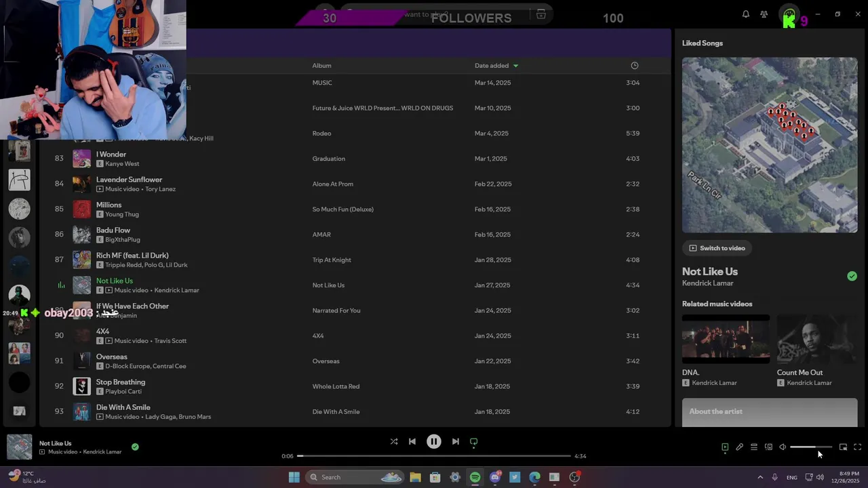Open the DNA. related music video thumbnail
868x488 pixels.
tap(726, 339)
